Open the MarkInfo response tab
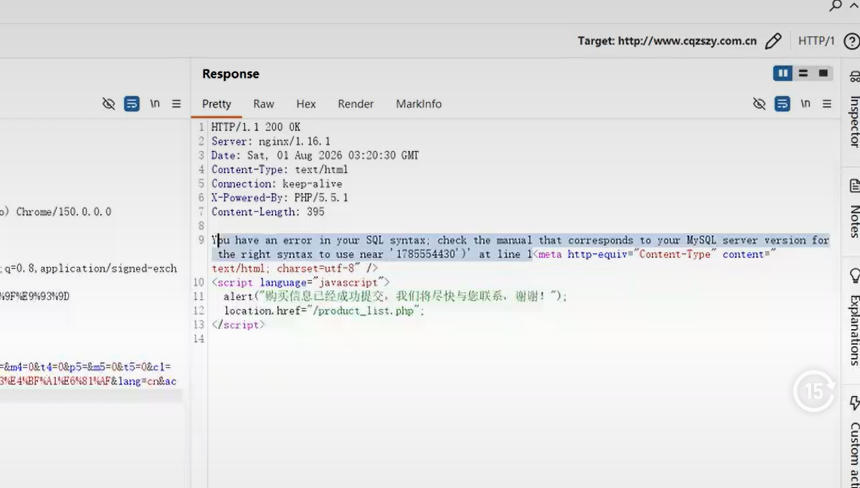This screenshot has height=488, width=860. (x=418, y=104)
